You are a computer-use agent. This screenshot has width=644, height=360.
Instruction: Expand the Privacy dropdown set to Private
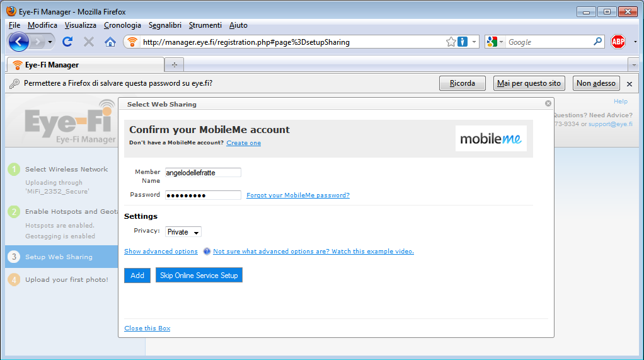183,232
